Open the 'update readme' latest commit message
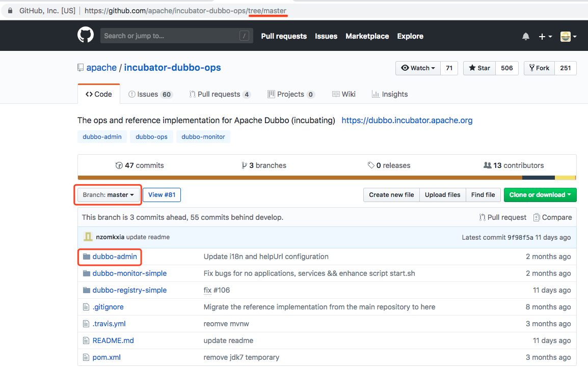 pos(148,237)
